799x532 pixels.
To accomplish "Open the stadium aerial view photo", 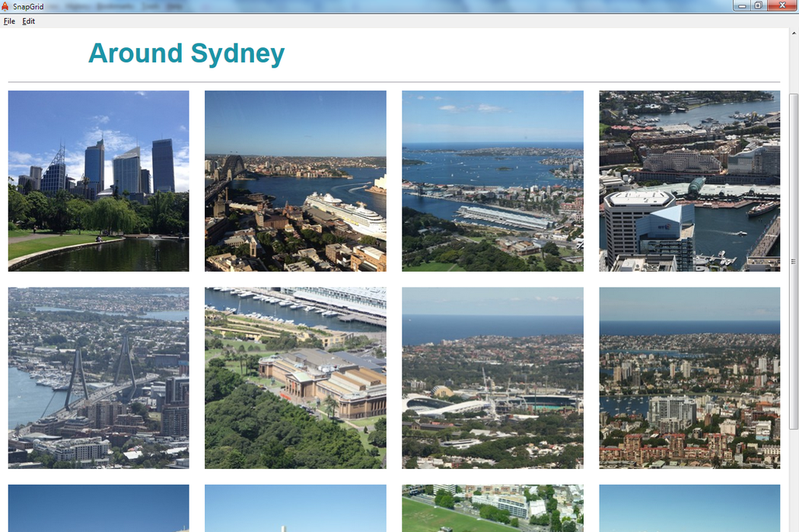I will 492,377.
